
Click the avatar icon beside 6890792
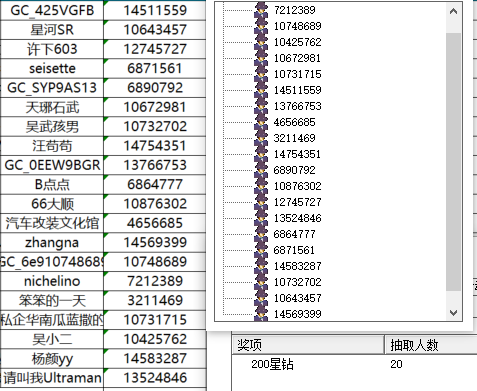(261, 170)
